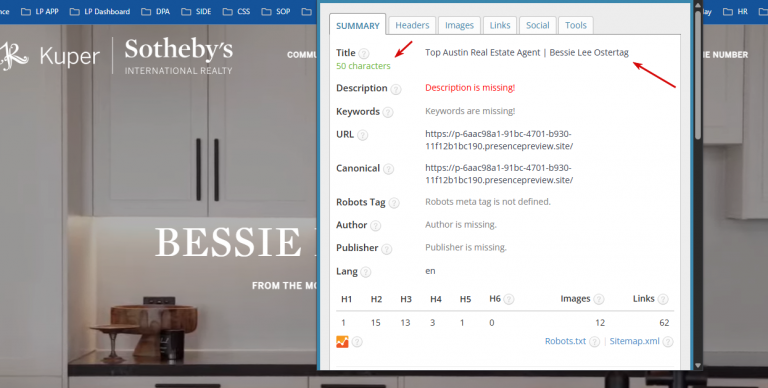768x388 pixels.
Task: Click the help icon beside Title
Action: click(364, 53)
